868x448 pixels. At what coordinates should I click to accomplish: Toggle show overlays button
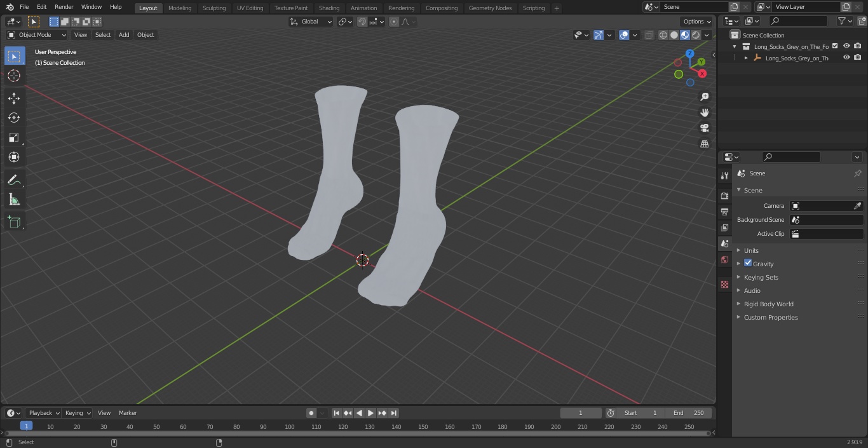[624, 35]
